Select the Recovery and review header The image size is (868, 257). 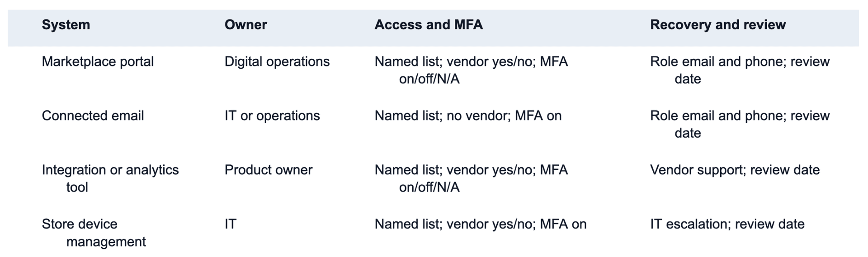718,25
